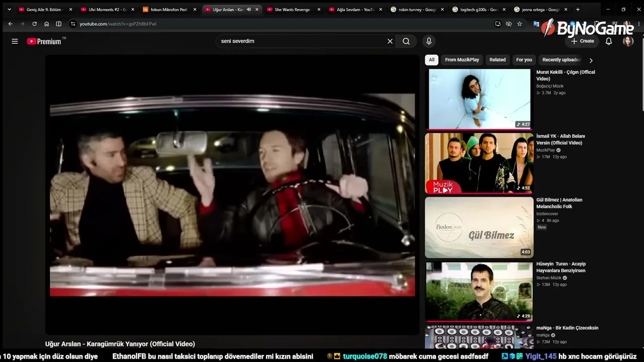The width and height of the screenshot is (644, 362).
Task: Click the Hüseyin Turan video thumbnail
Action: coord(479,291)
